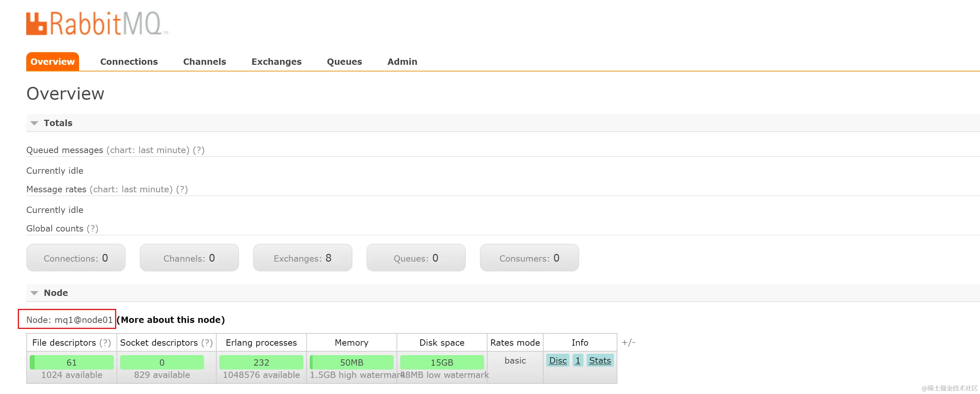Go to the Exchanges tab

tap(276, 62)
